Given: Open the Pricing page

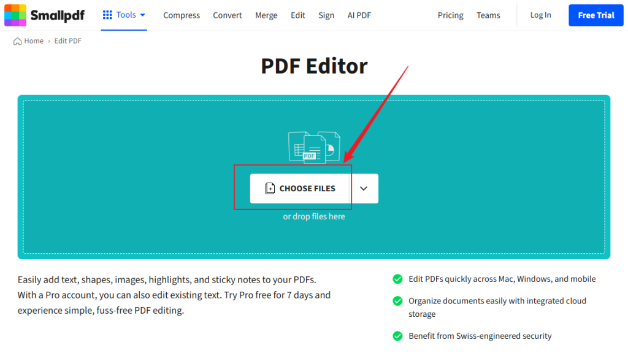Looking at the screenshot, I should click(x=450, y=15).
